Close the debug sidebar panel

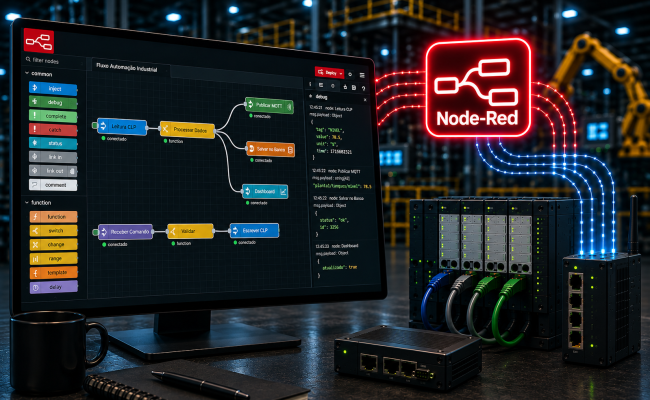coord(365,99)
